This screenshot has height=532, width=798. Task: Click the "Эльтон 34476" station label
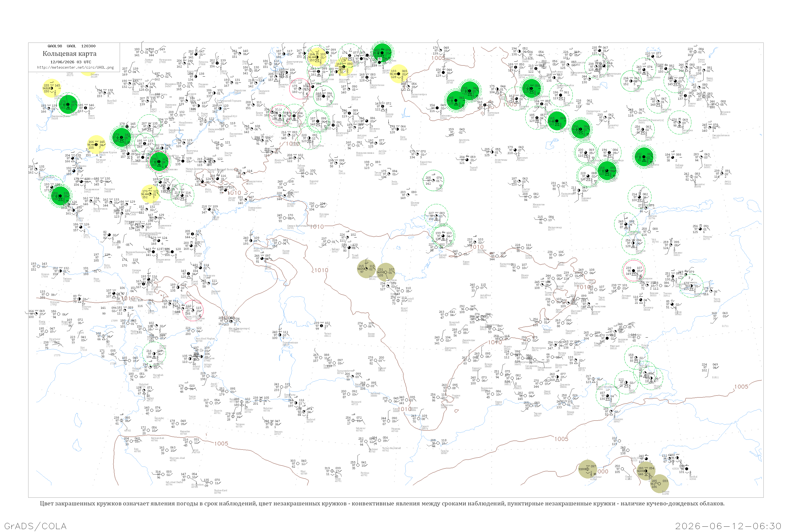[x=228, y=154]
